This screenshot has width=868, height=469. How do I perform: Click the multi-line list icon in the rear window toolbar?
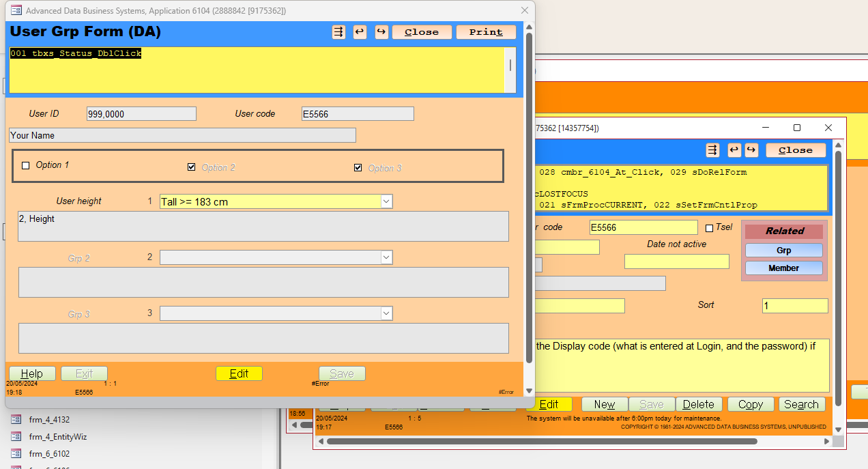712,150
